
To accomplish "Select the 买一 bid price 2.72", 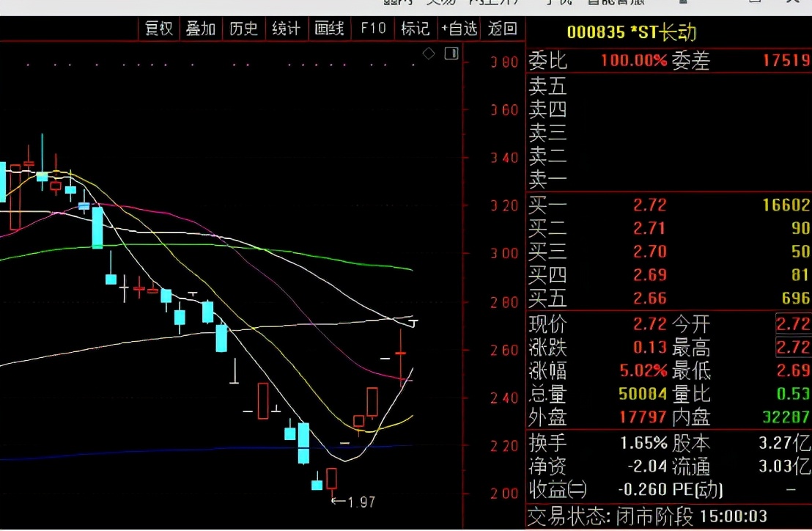I will click(x=650, y=205).
